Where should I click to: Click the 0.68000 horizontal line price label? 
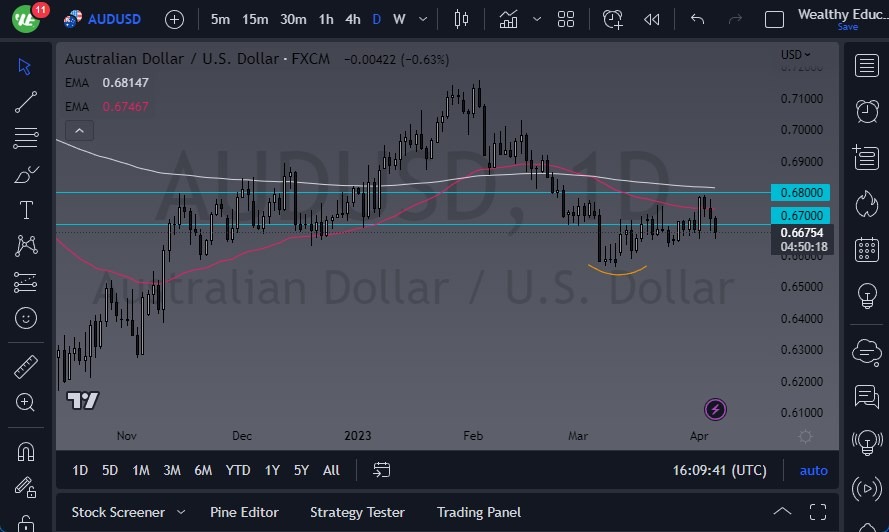point(801,192)
